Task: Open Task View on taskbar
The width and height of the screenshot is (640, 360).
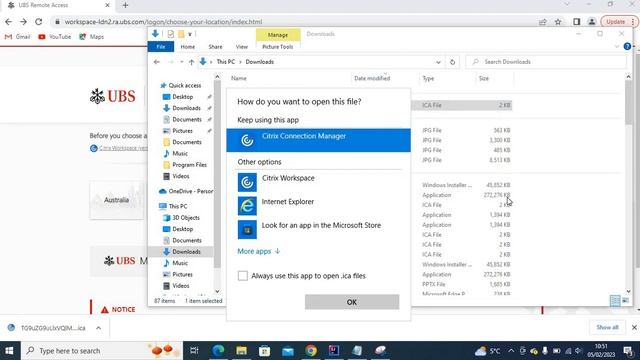Action: pyautogui.click(x=194, y=351)
